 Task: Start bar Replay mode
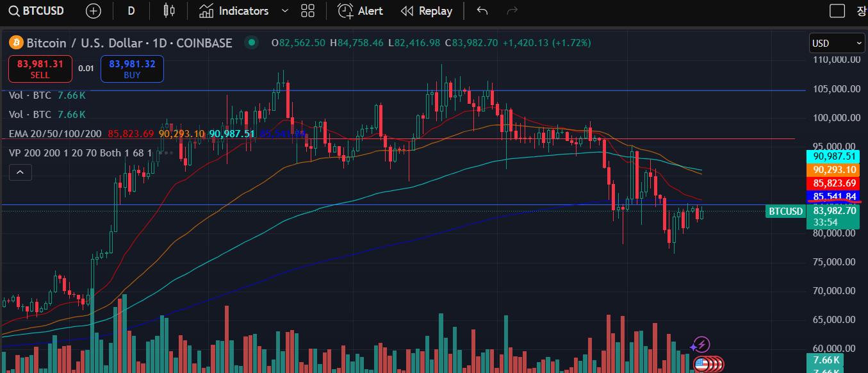click(x=427, y=11)
